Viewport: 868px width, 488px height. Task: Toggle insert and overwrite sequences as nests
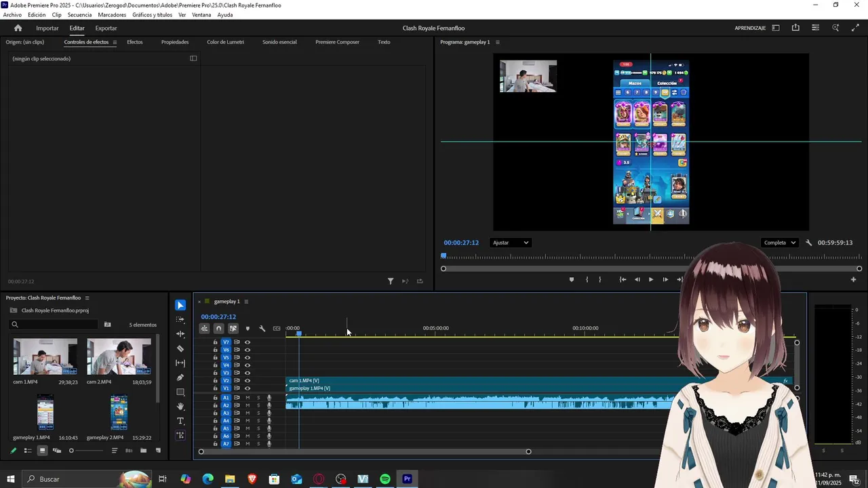204,329
